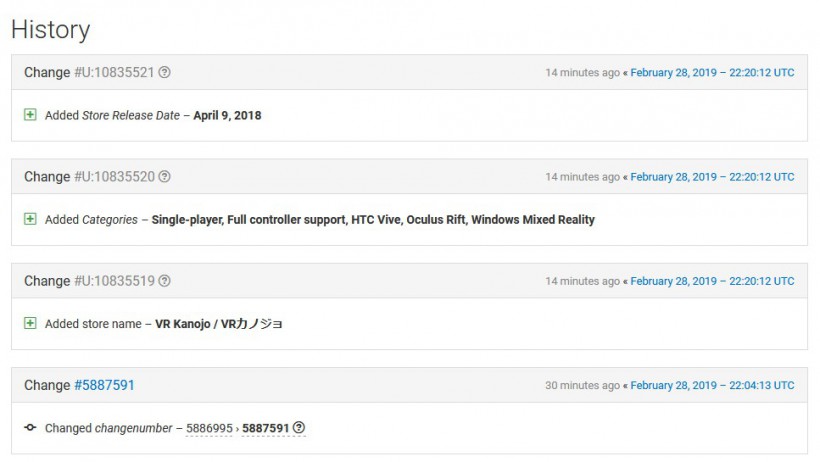
Task: Click help icon after changenumber 5887591
Action: [299, 427]
